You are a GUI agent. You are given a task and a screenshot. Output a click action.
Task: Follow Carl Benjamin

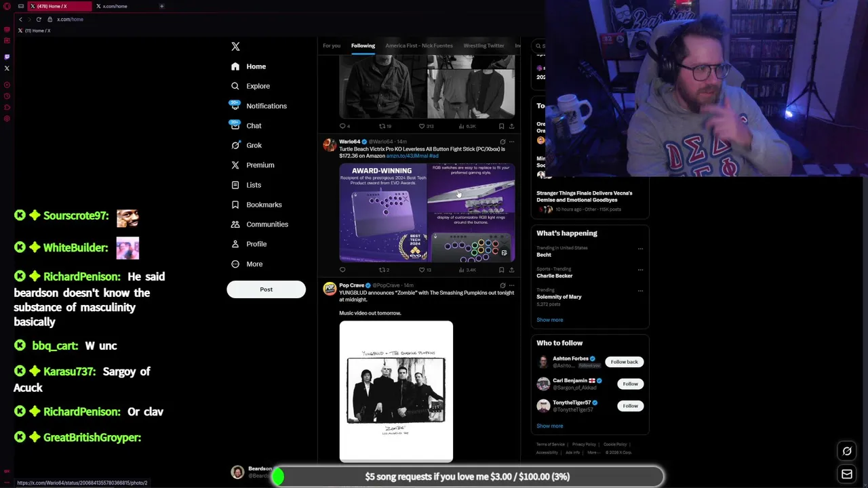(630, 384)
